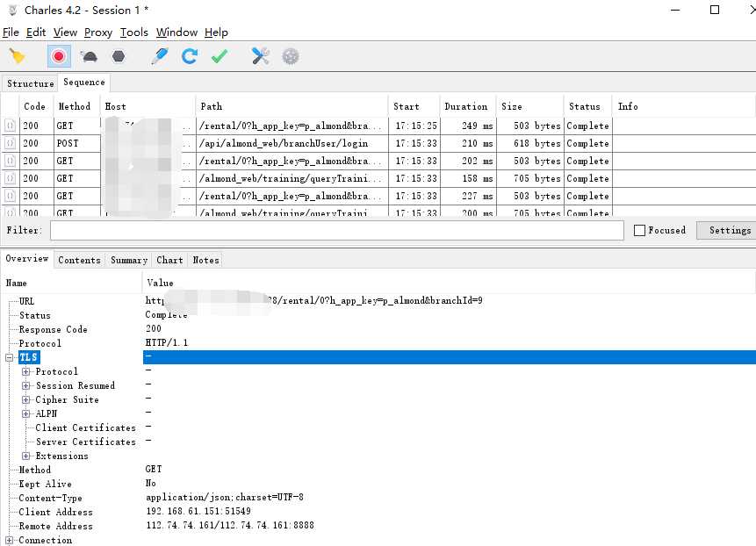
Task: Click the row icon of the POST login request
Action: [11, 143]
